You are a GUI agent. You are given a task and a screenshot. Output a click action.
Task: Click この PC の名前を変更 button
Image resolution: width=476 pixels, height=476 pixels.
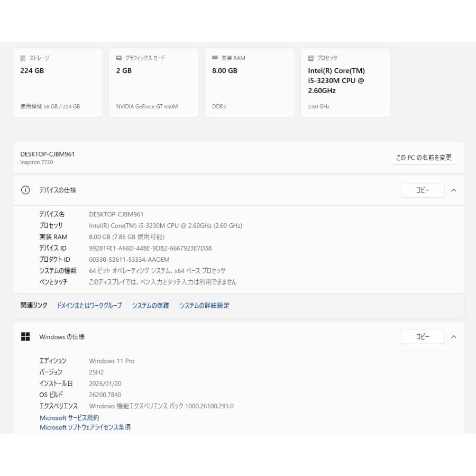(x=424, y=158)
